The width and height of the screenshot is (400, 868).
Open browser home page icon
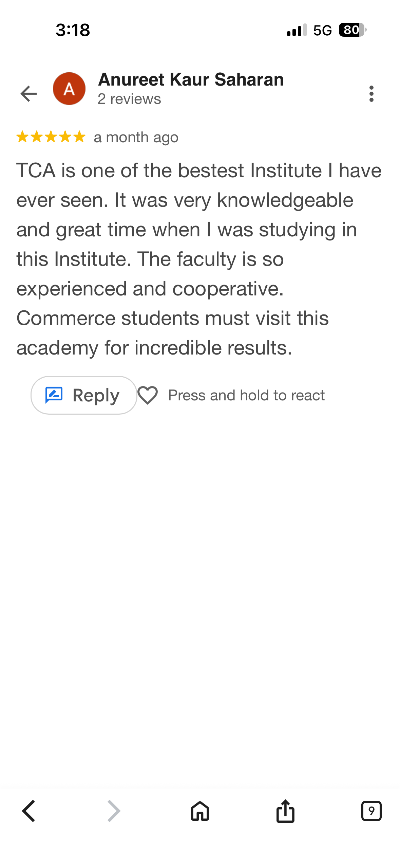point(200,811)
